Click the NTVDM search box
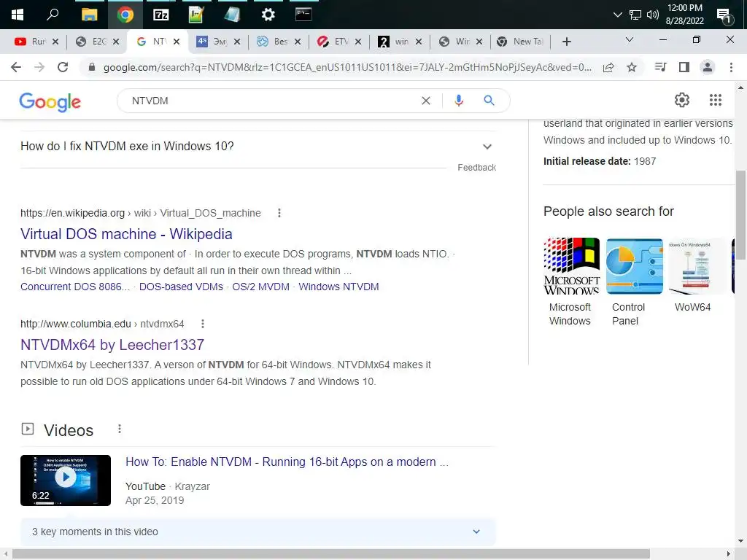This screenshot has width=747, height=560. click(271, 101)
